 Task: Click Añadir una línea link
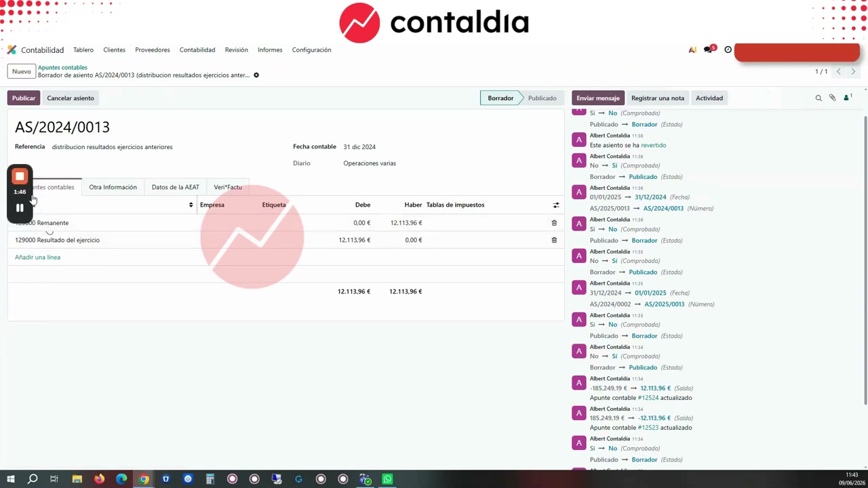coord(37,258)
